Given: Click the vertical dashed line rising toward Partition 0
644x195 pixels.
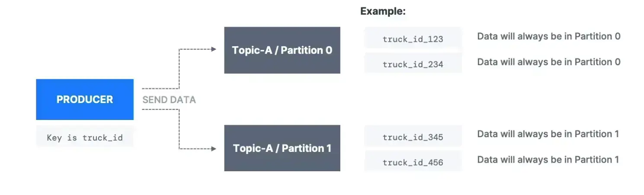Looking at the screenshot, I should click(x=179, y=69).
